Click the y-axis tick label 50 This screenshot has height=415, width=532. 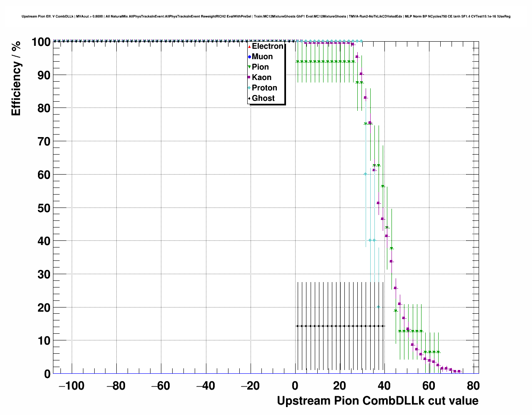point(41,208)
